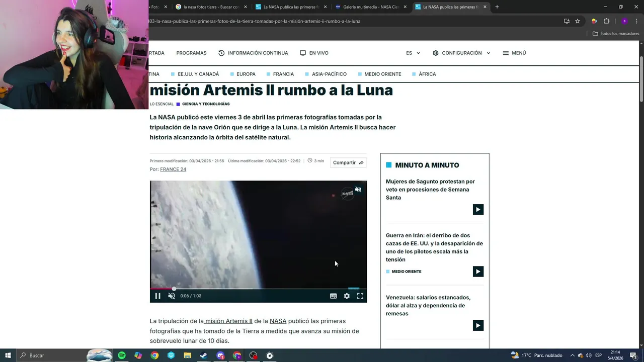Open the weather widget showing 17°C
The width and height of the screenshot is (644, 362).
coord(536,355)
